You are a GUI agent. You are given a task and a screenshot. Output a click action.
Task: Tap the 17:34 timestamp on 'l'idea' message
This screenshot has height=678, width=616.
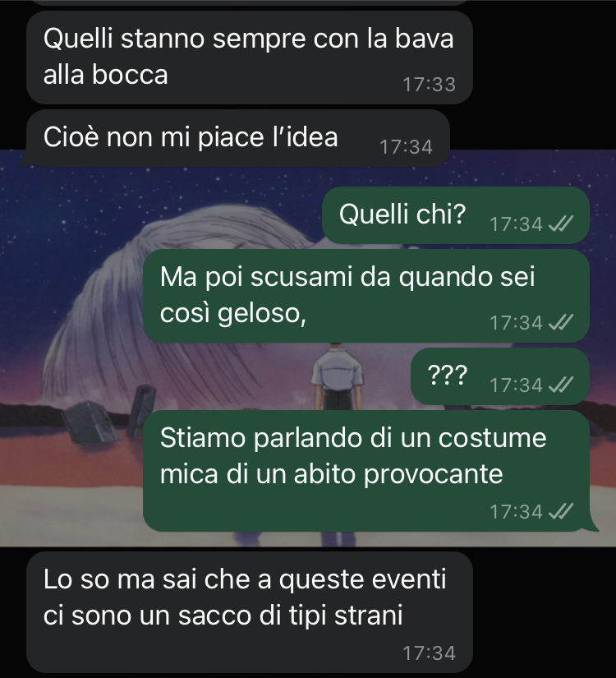pos(406,147)
